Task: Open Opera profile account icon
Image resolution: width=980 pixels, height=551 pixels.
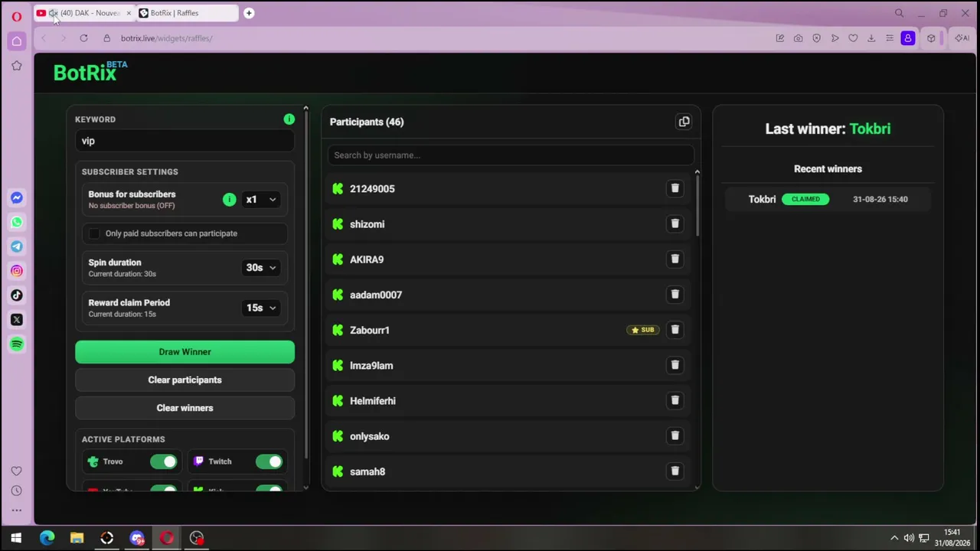Action: pyautogui.click(x=908, y=38)
